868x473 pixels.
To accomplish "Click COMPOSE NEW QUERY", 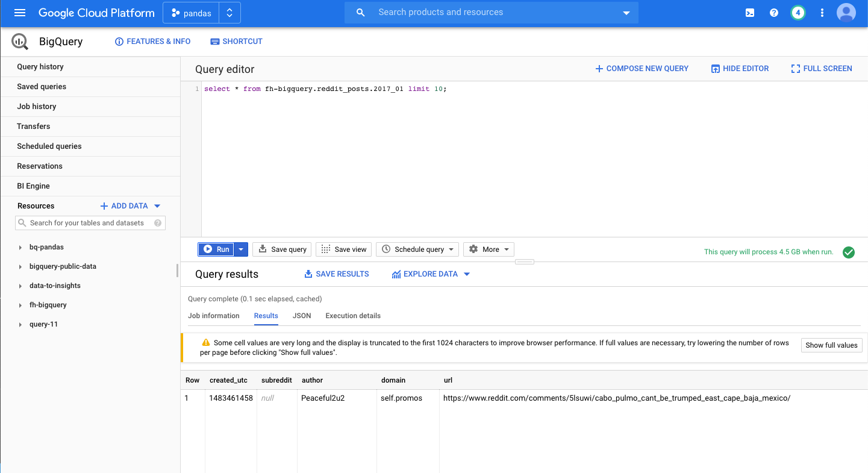I will coord(642,69).
